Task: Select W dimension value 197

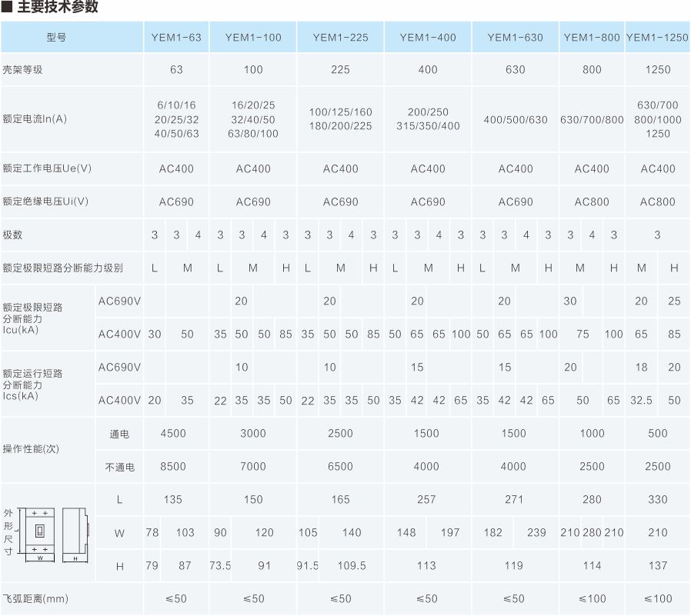Action: pyautogui.click(x=450, y=532)
